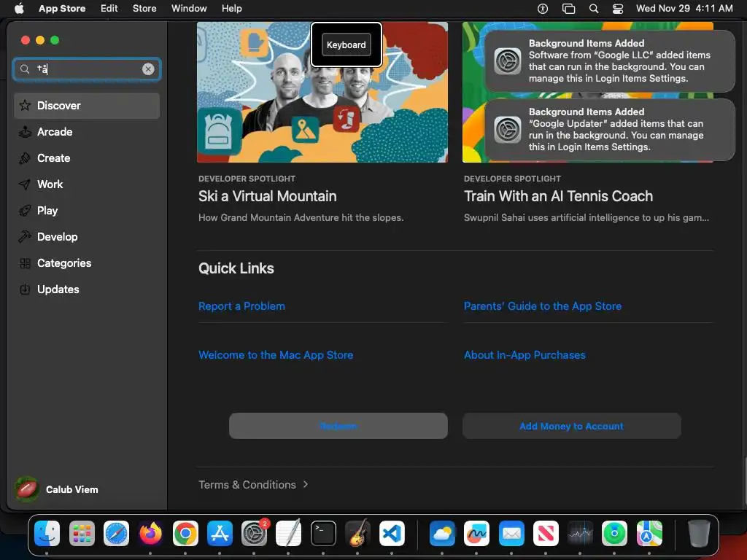The width and height of the screenshot is (747, 560).
Task: Click the search magnifier icon in search field
Action: click(x=25, y=69)
